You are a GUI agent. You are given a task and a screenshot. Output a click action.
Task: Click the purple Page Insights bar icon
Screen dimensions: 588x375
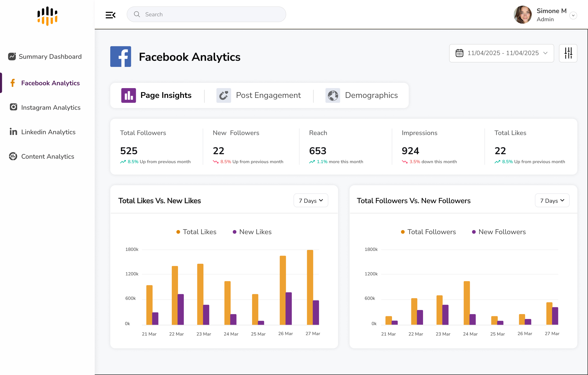click(x=128, y=95)
